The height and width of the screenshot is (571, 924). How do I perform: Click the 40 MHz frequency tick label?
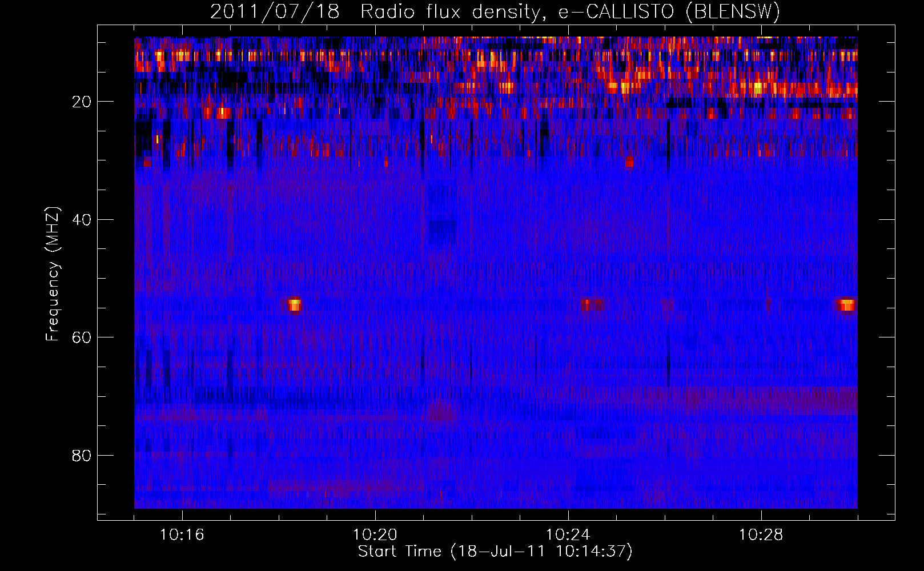82,220
